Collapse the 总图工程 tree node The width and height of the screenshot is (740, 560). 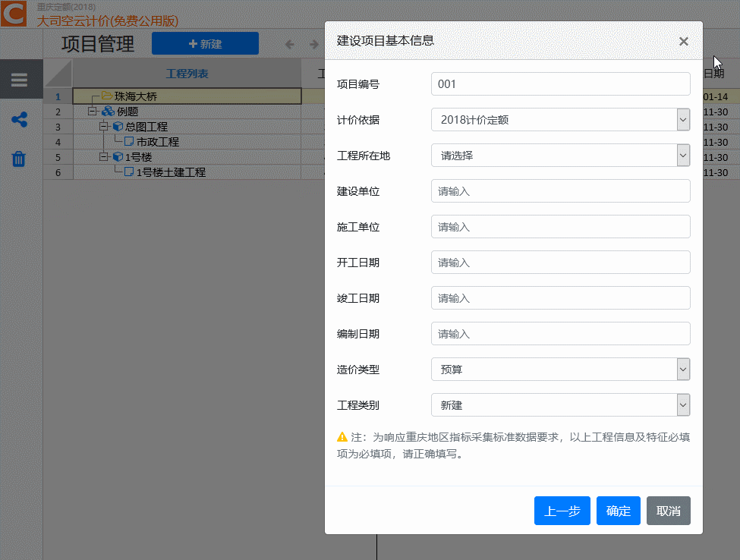(105, 127)
